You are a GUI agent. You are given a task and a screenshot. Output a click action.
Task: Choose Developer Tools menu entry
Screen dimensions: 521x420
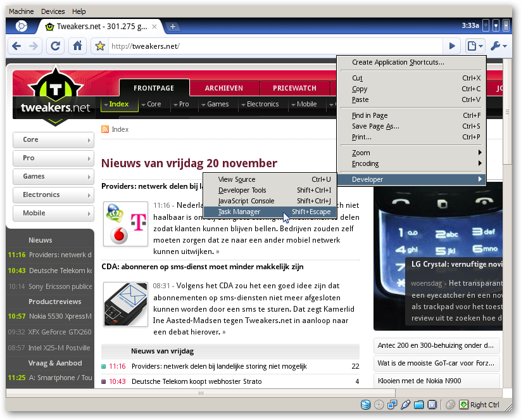point(270,190)
